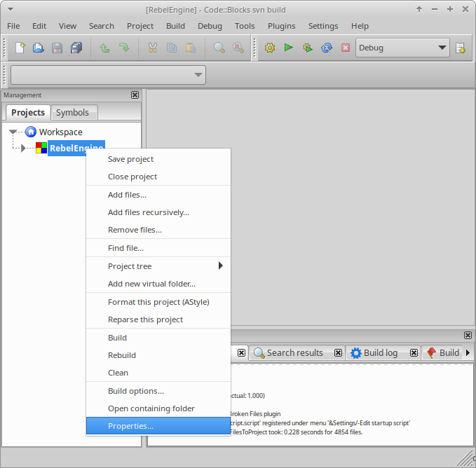
Task: Select Add files recursively... entry
Action: tap(158, 212)
